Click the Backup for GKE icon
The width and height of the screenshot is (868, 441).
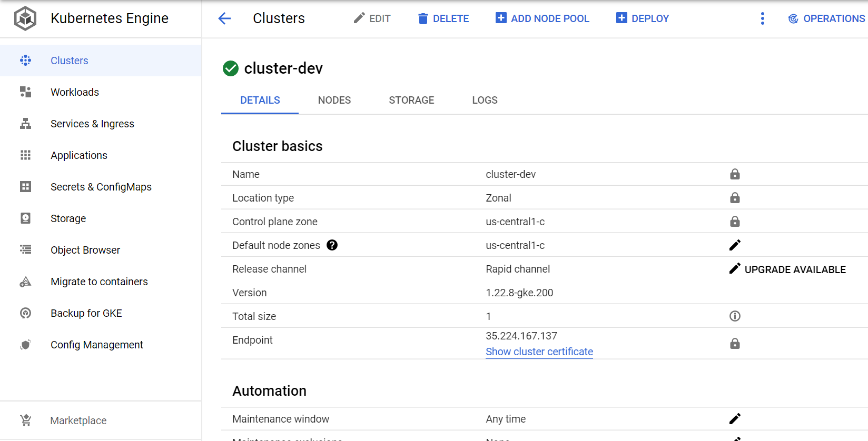(25, 313)
